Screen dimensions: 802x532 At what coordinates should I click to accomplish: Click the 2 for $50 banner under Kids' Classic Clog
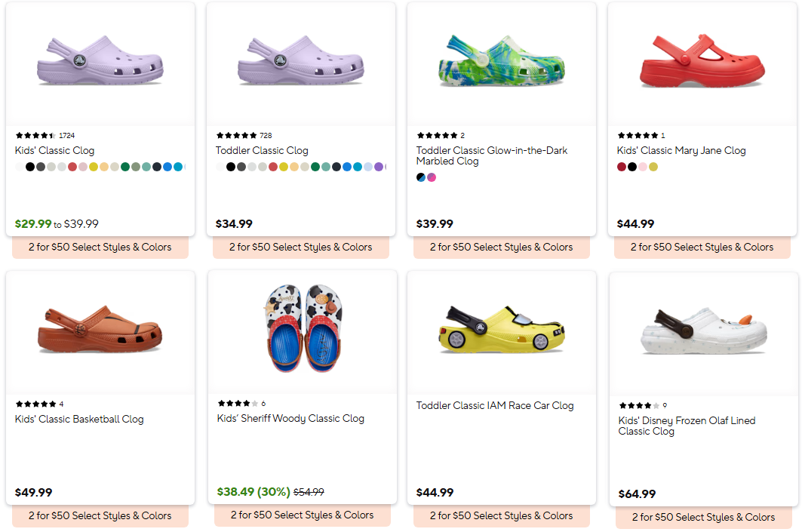[100, 247]
